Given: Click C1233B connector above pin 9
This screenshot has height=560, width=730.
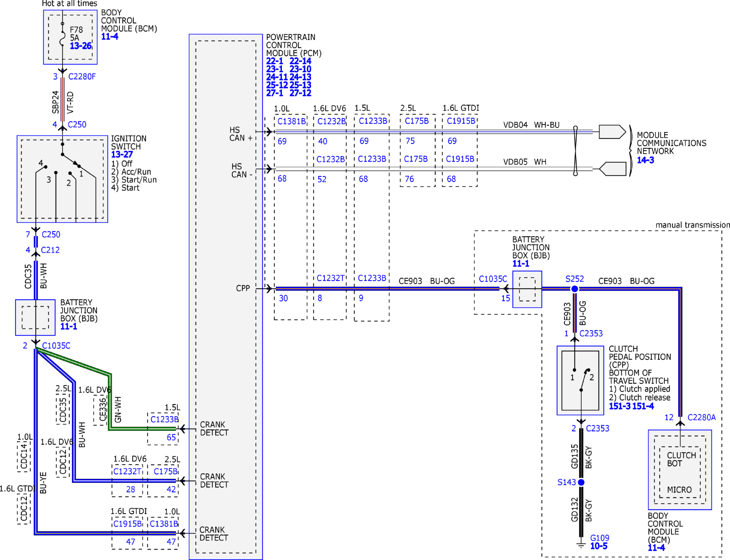Looking at the screenshot, I should pos(372,278).
